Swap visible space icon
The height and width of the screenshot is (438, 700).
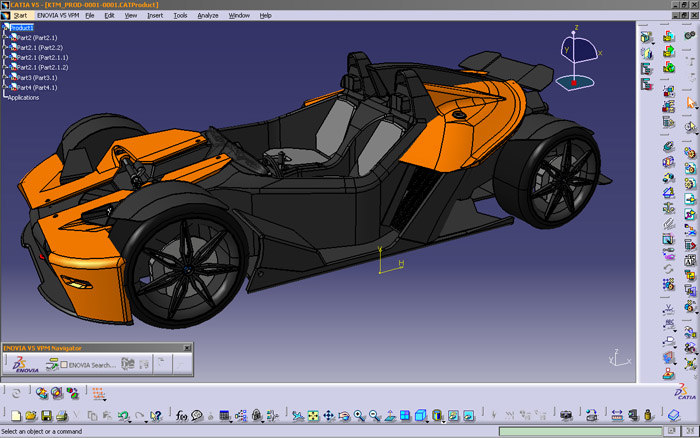pyautogui.click(x=468, y=416)
